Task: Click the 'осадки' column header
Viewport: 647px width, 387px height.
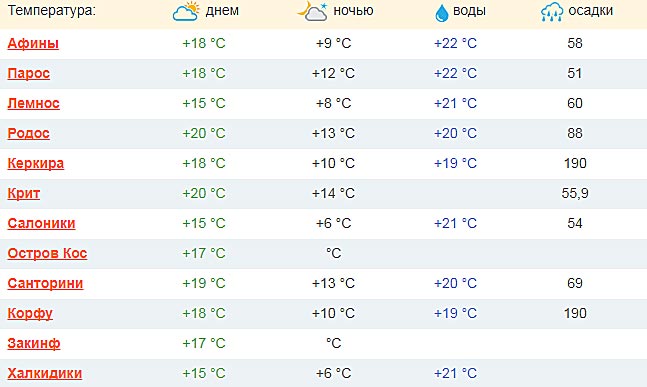Action: 590,11
